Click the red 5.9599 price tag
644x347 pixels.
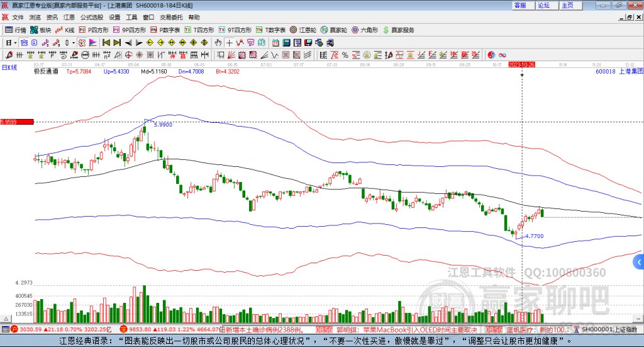[x=17, y=122]
